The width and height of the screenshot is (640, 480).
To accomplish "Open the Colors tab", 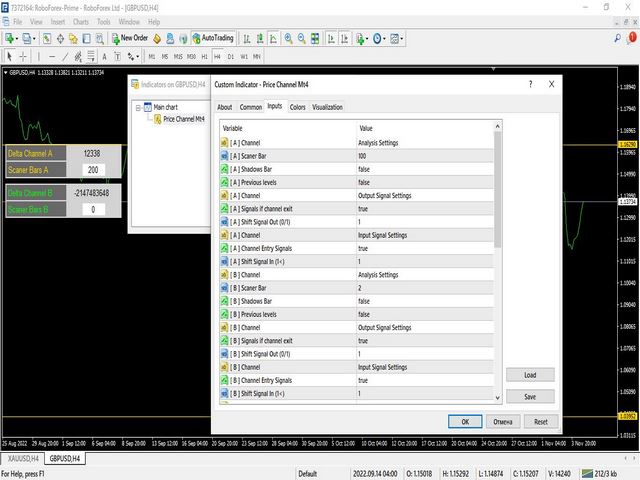I will [x=297, y=107].
